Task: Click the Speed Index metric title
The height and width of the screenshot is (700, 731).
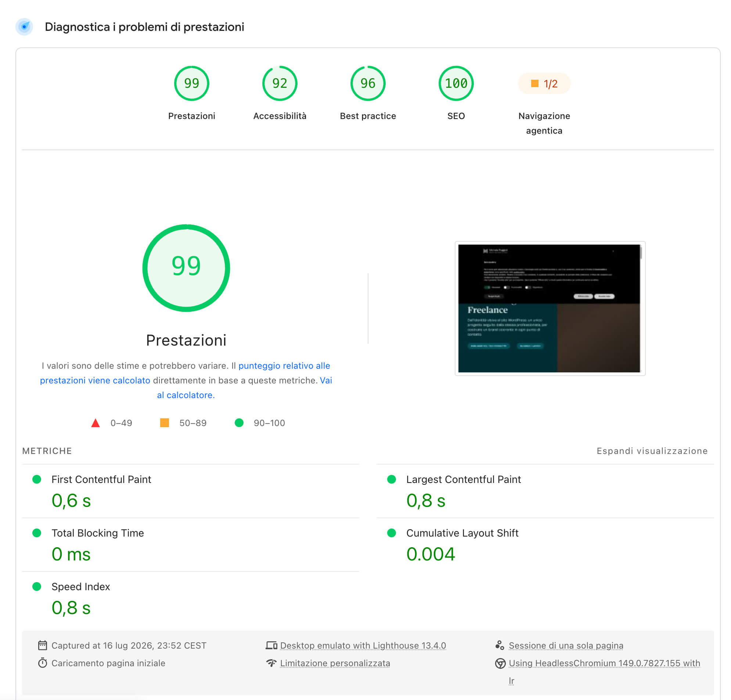Action: click(x=80, y=587)
